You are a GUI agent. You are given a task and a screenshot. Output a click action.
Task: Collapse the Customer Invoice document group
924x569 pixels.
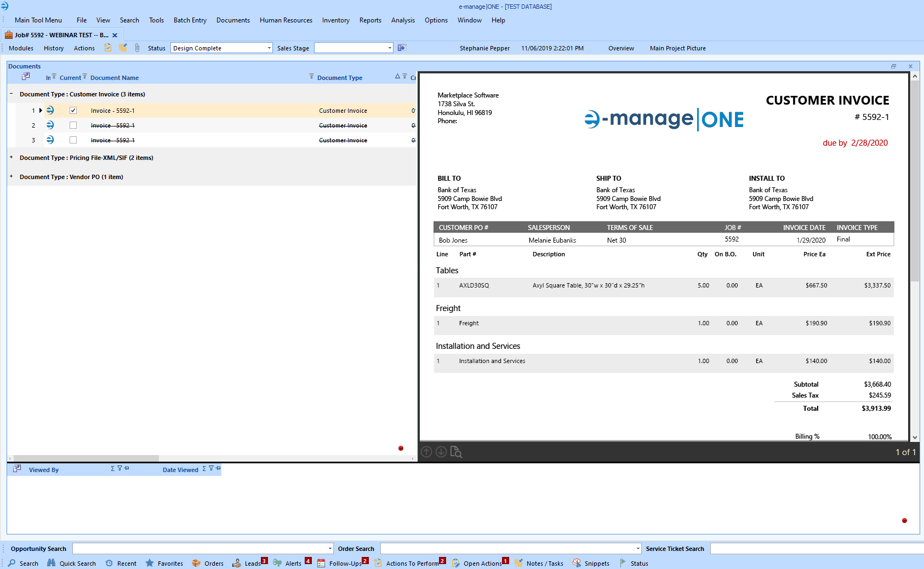click(11, 94)
